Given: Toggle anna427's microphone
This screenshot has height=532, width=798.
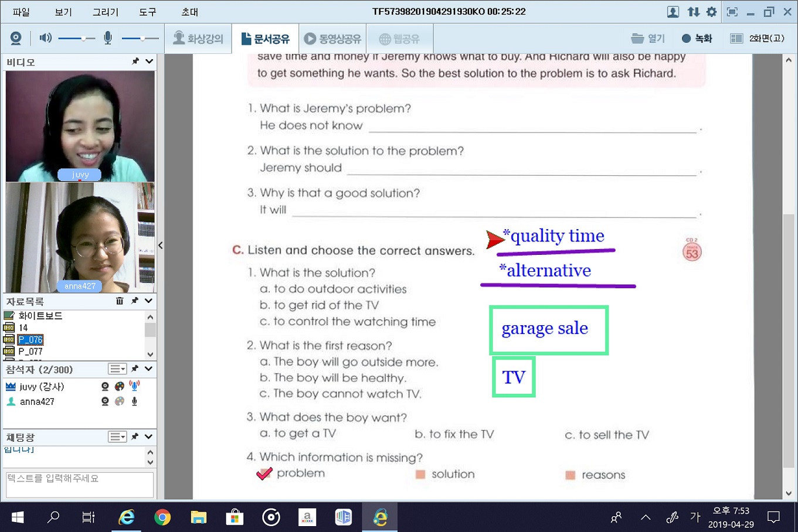Looking at the screenshot, I should coord(134,401).
